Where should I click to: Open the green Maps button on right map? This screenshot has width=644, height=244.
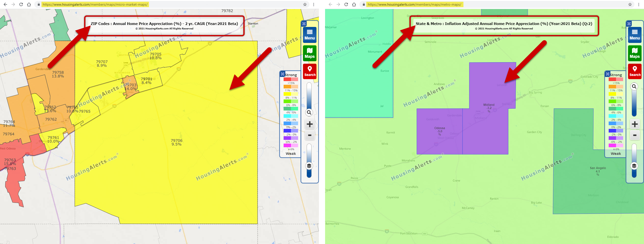click(x=634, y=53)
